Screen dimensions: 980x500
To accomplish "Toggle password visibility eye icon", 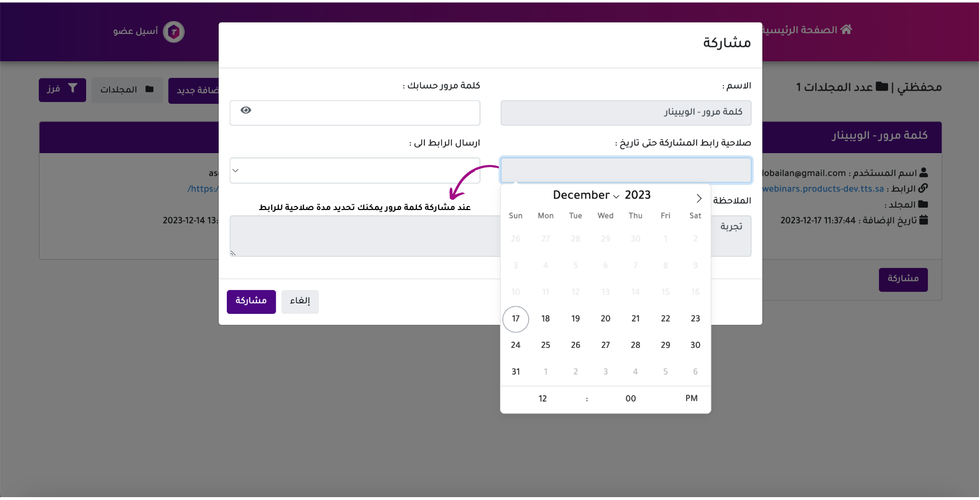I will coord(246,111).
